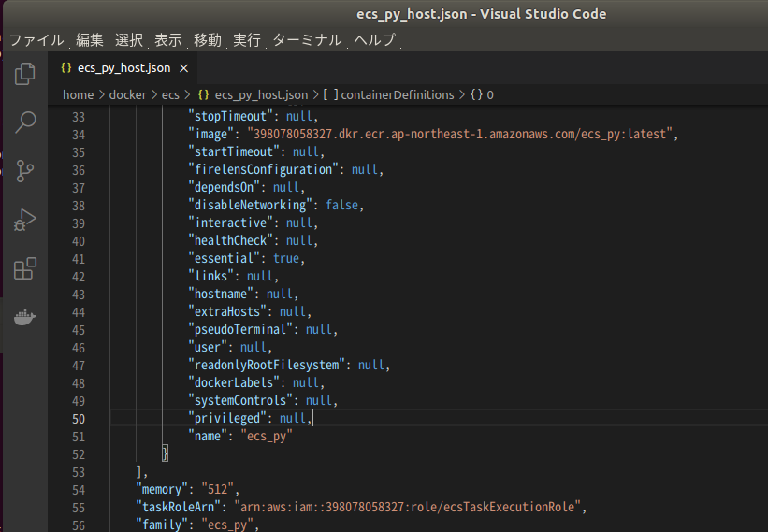The height and width of the screenshot is (532, 768).
Task: Click line number 50 in gutter
Action: coord(79,420)
